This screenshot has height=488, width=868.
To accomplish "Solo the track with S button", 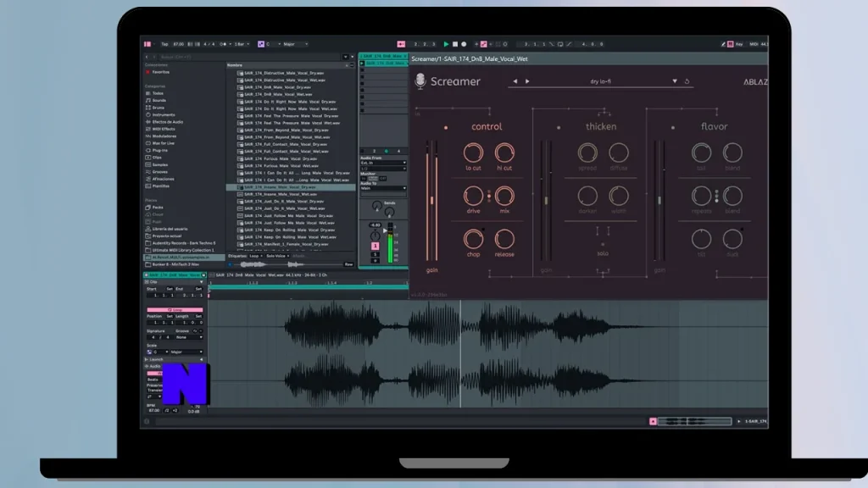I will tap(375, 254).
